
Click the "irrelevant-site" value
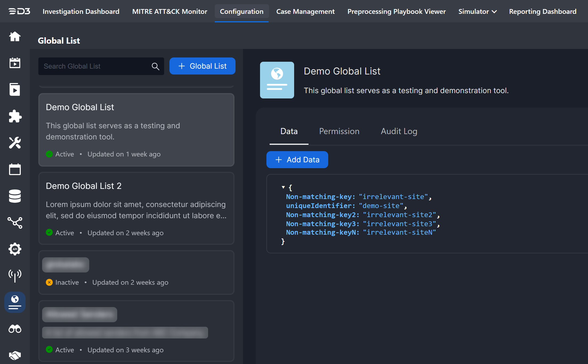click(x=393, y=197)
